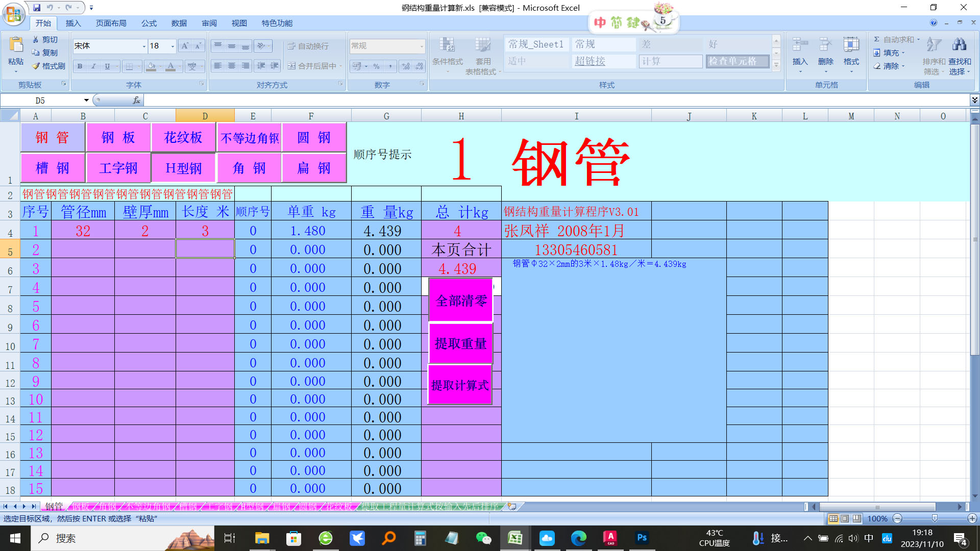The width and height of the screenshot is (980, 551).
Task: Switch to Normal view in status bar
Action: (833, 518)
